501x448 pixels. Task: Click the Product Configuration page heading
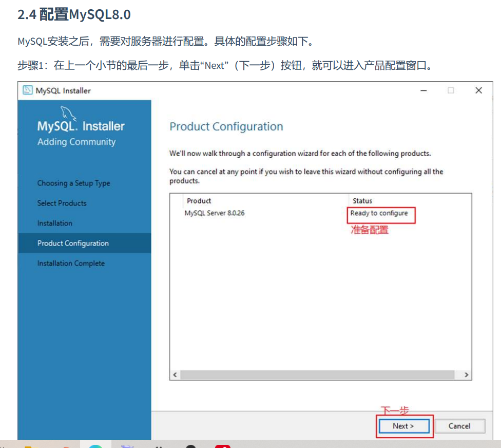226,126
